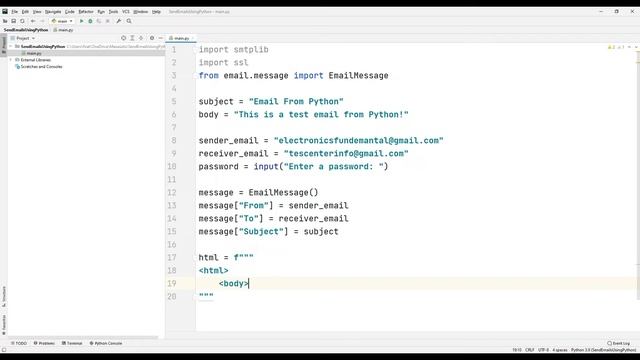Click the Collapse All icon in Project panel
Image resolution: width=640 pixels, height=360 pixels.
(x=141, y=38)
